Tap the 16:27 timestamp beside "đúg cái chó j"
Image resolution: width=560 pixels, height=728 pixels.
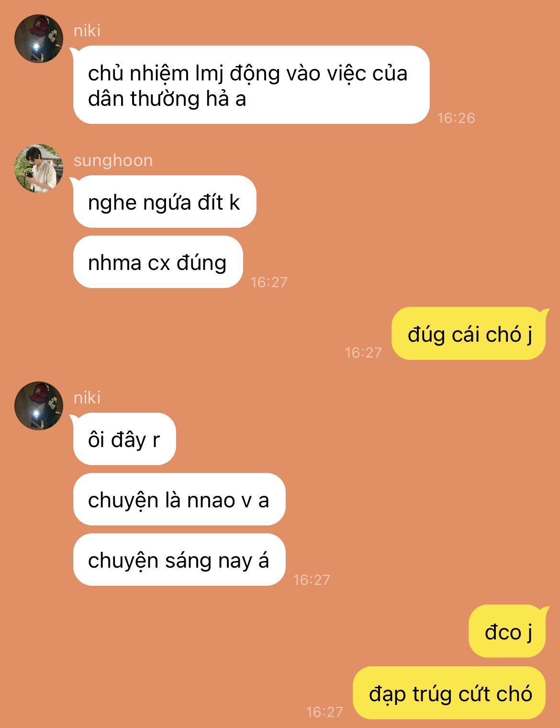click(363, 353)
